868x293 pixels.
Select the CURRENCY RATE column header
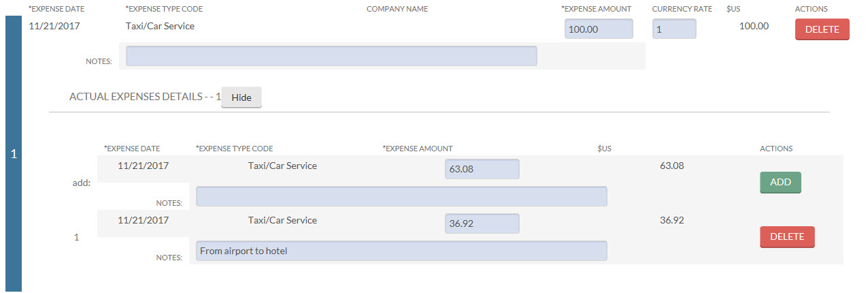pos(682,9)
